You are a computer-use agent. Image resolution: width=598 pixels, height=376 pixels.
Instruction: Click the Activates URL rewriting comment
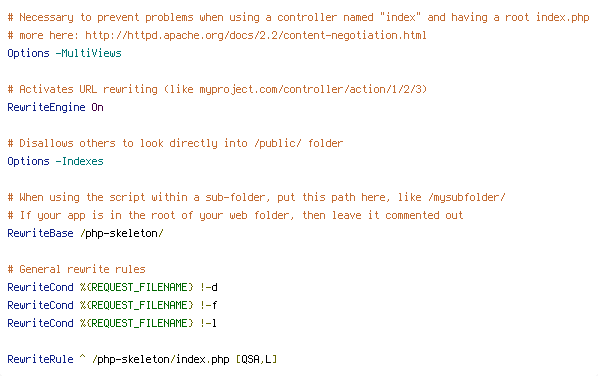(217, 89)
